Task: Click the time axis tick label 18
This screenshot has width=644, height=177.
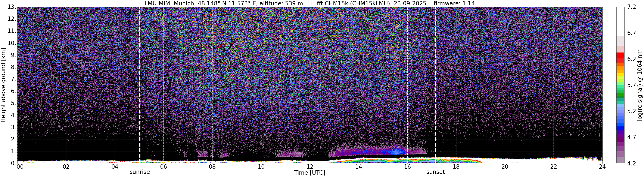Action: tap(456, 167)
